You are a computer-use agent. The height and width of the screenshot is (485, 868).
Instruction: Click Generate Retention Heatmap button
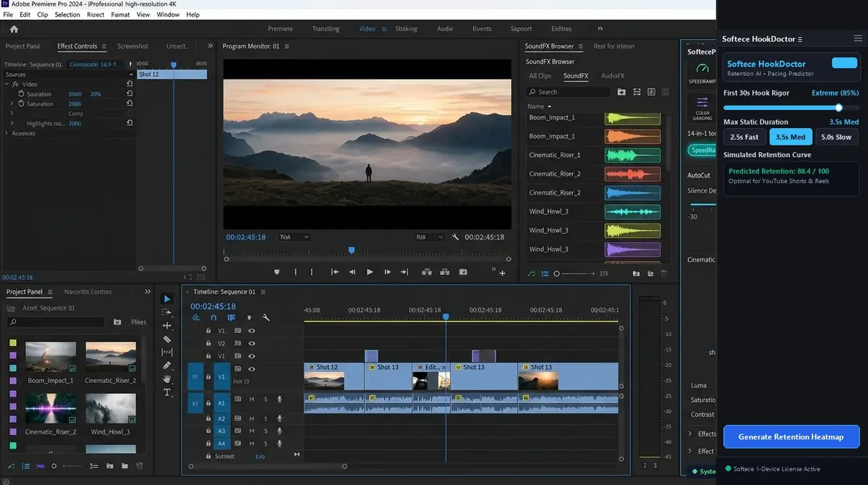pos(791,436)
